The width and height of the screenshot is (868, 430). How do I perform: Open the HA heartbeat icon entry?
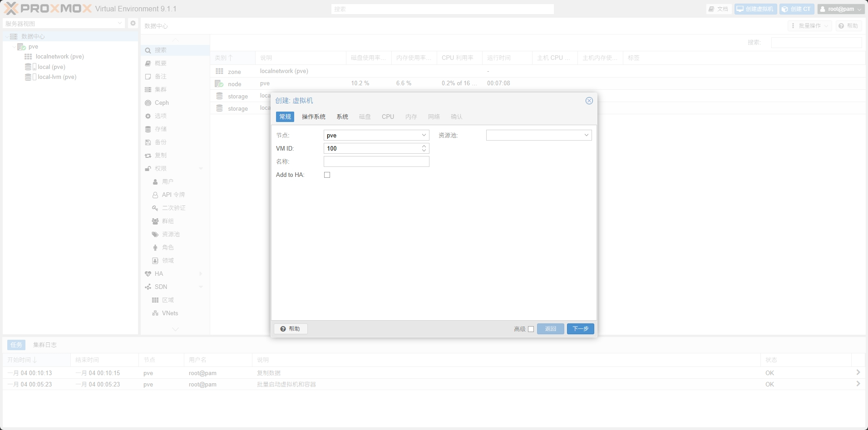click(x=148, y=274)
